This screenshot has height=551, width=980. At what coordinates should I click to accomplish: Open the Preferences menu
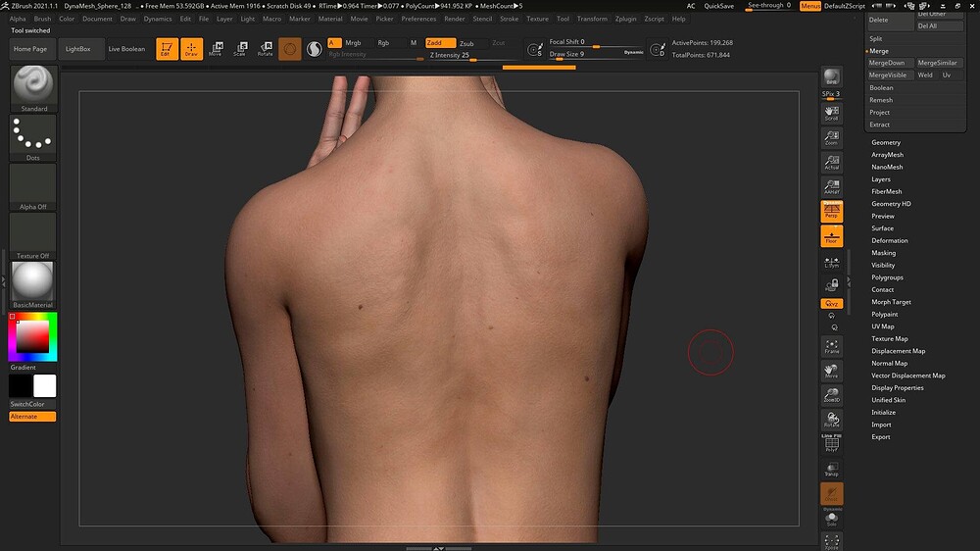coord(418,19)
